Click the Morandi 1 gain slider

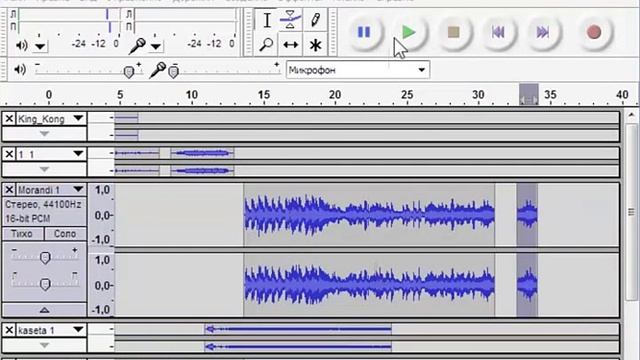tap(45, 257)
